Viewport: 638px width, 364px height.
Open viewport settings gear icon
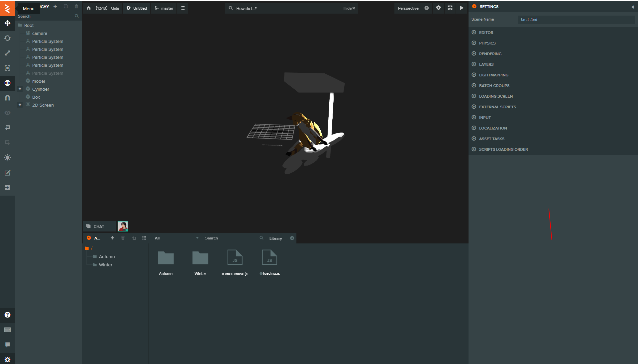coord(438,8)
